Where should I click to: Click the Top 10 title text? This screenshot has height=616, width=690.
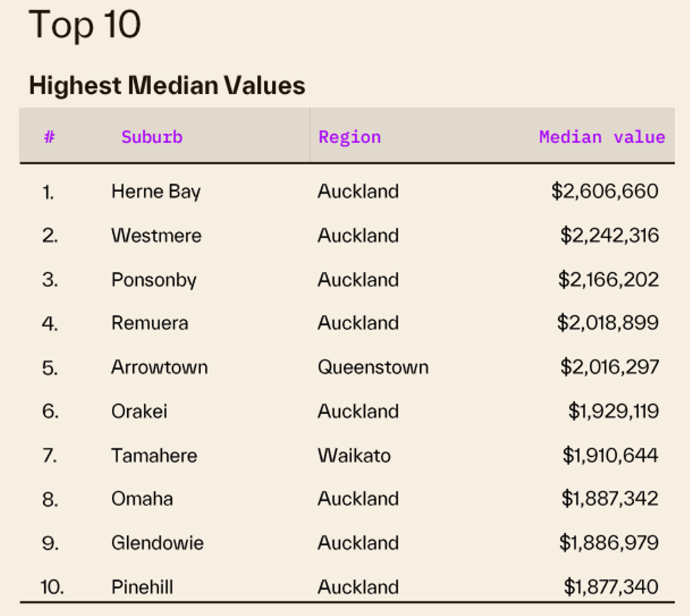(84, 25)
